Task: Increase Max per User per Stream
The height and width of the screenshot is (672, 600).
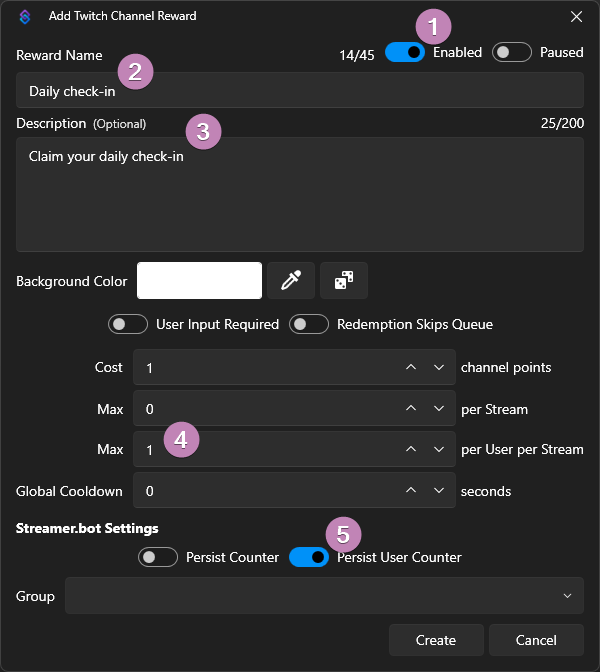Action: (x=411, y=449)
